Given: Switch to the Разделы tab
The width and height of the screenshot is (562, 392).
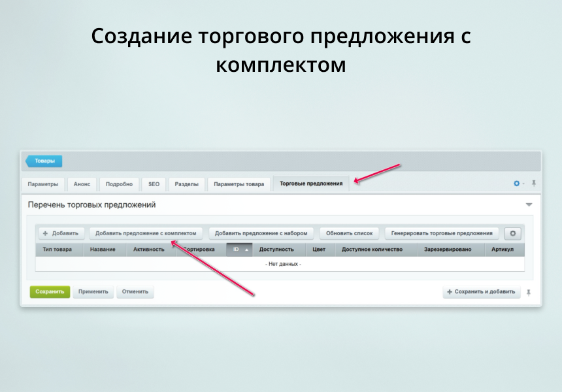Looking at the screenshot, I should click(x=187, y=184).
